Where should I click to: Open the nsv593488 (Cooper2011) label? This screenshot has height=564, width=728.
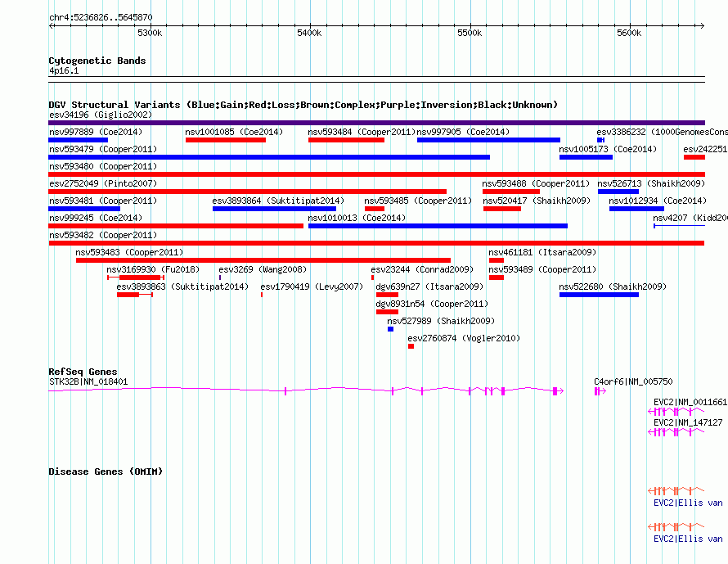[536, 183]
